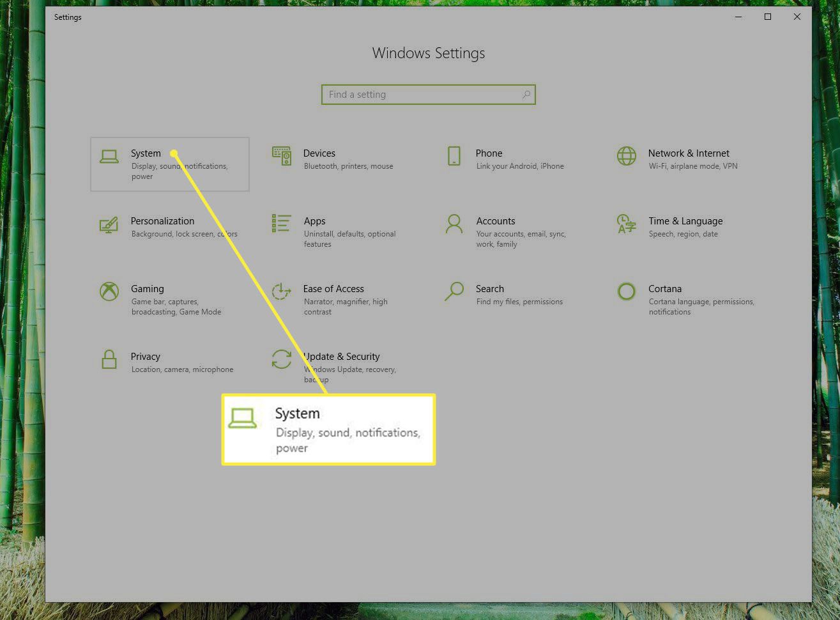Click 'Uninstall, defaults, optional features' text
Screen dimensions: 840x620
[350, 239]
